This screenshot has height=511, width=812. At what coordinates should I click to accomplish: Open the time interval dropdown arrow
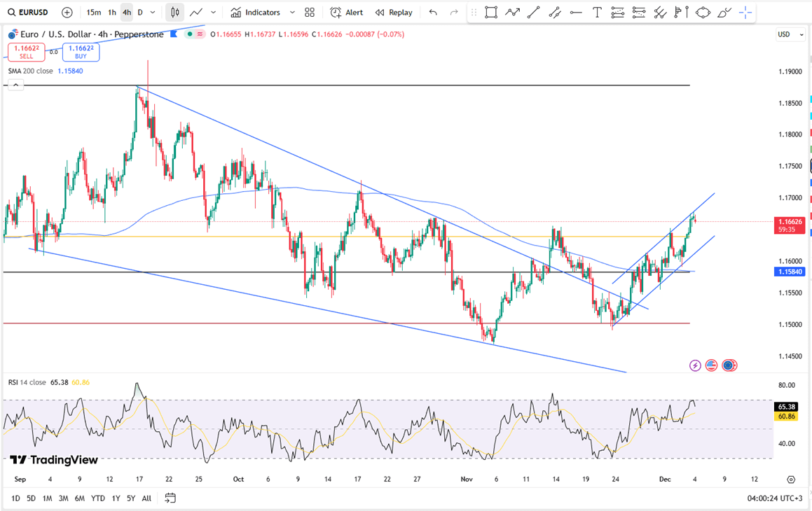[153, 13]
